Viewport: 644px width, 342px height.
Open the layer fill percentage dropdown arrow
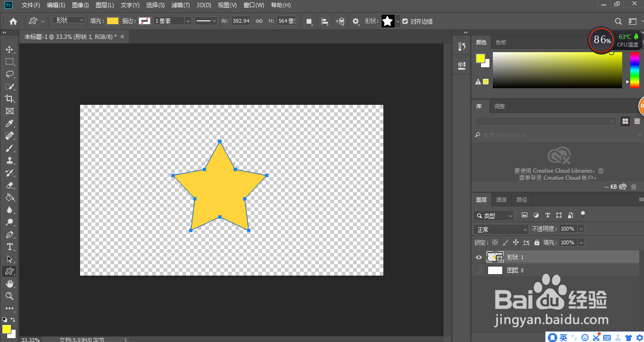[x=581, y=242]
